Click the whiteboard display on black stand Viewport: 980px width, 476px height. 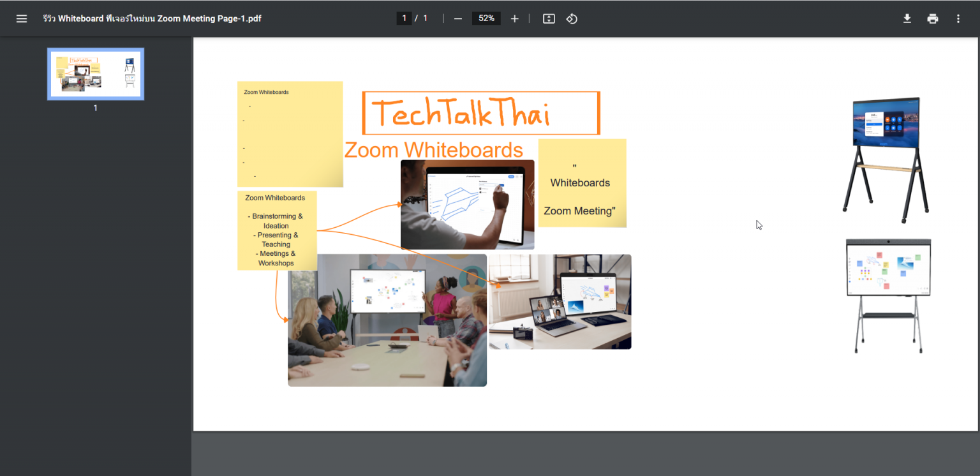click(886, 158)
